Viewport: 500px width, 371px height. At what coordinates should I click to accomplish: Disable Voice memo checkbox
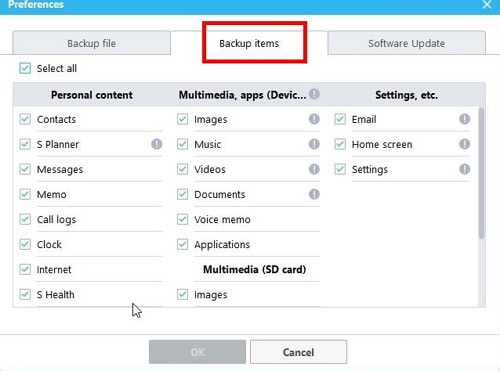(x=182, y=219)
